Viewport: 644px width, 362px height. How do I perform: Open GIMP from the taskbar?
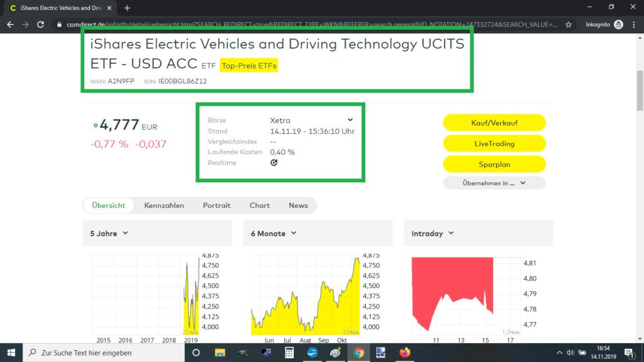point(243,353)
